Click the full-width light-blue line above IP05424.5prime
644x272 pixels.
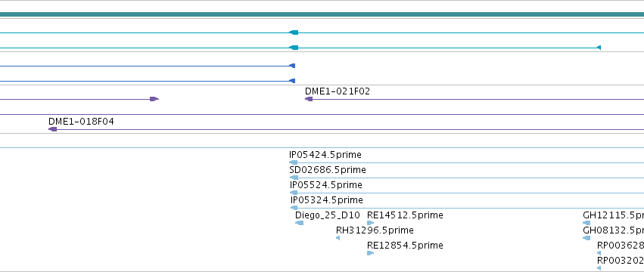322,147
